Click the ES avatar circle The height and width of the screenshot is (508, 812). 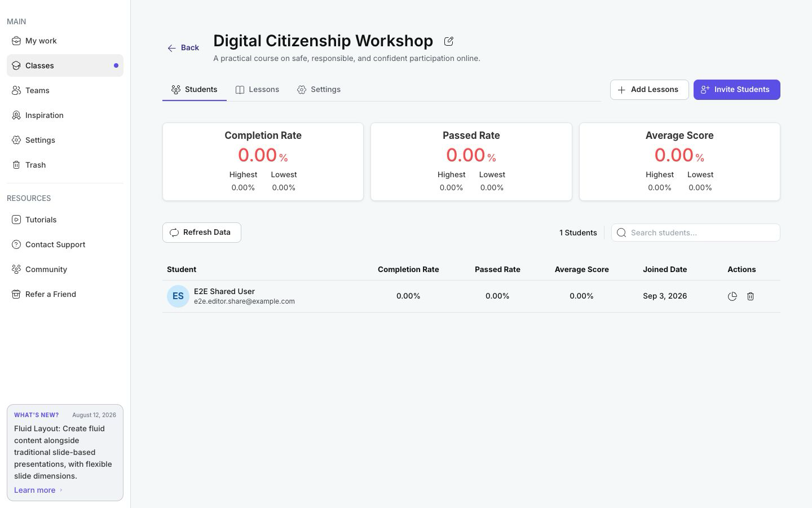(178, 296)
